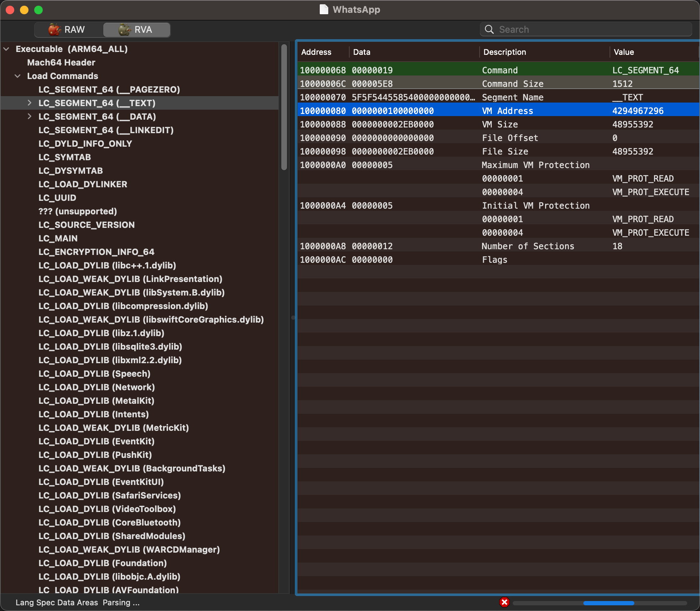Switch to RAW address mode
Viewport: 700px width, 611px height.
[x=68, y=30]
